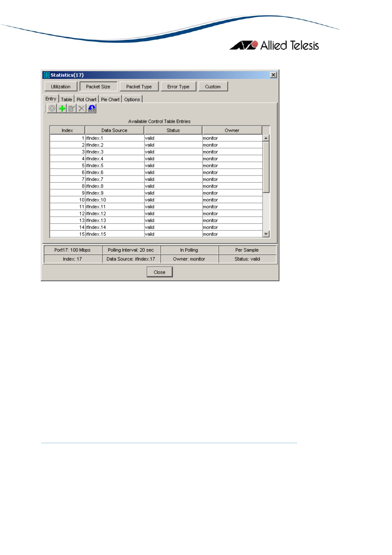
Task: Click the Port17: 100 Mbps status field
Action: click(x=72, y=250)
